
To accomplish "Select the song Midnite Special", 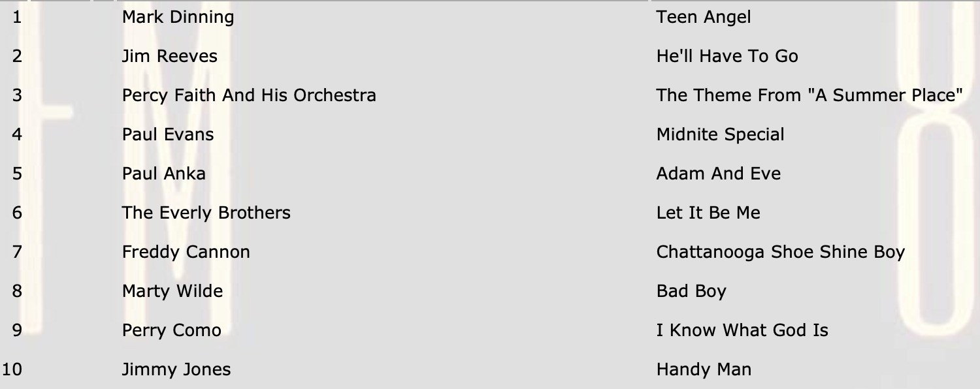I will point(721,135).
